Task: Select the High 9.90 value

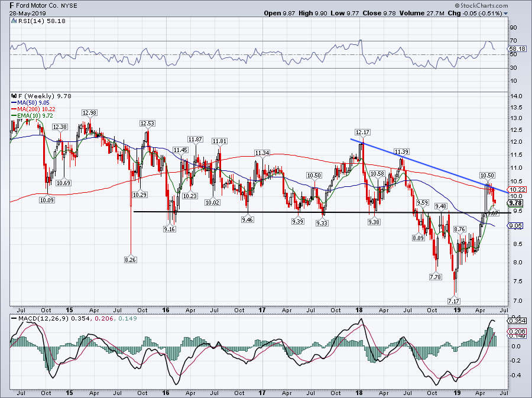Action: pyautogui.click(x=313, y=13)
